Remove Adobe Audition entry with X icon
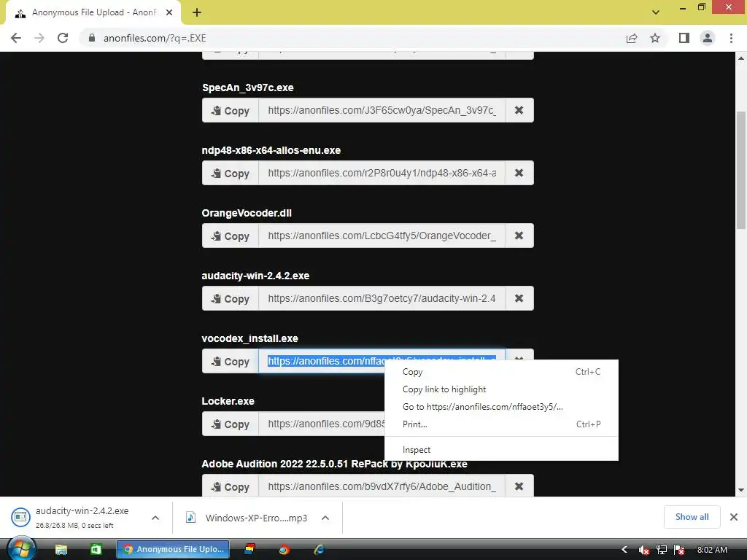Viewport: 747px width, 560px height. click(x=519, y=486)
